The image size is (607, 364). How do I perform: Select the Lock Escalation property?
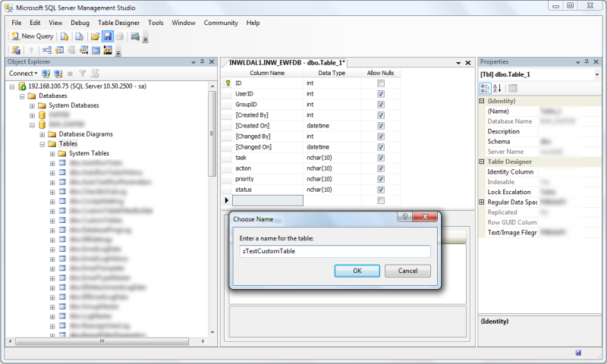[x=508, y=192]
